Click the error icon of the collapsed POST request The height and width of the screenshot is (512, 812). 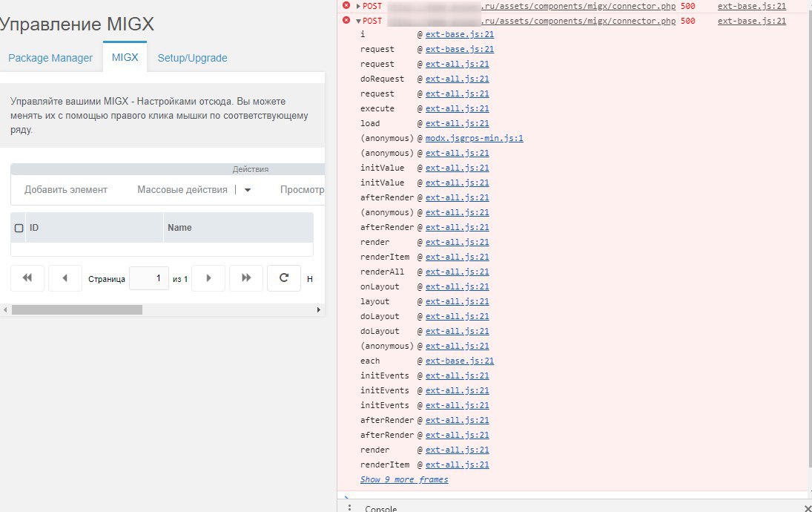click(x=346, y=6)
